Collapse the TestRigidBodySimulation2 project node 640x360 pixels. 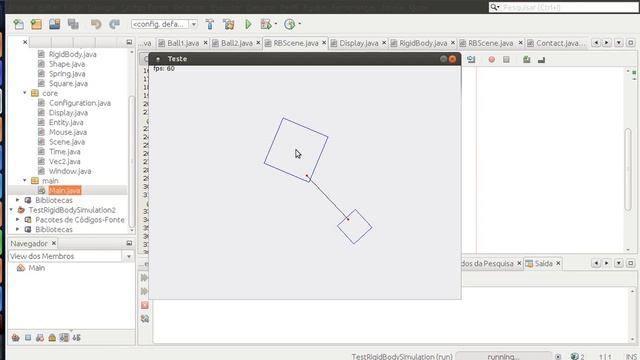point(11,210)
